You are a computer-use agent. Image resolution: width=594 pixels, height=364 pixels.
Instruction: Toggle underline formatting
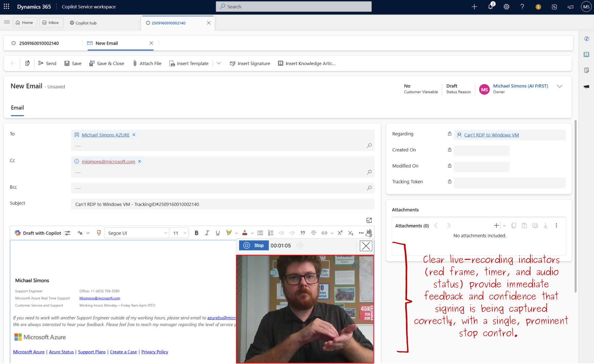(x=217, y=233)
